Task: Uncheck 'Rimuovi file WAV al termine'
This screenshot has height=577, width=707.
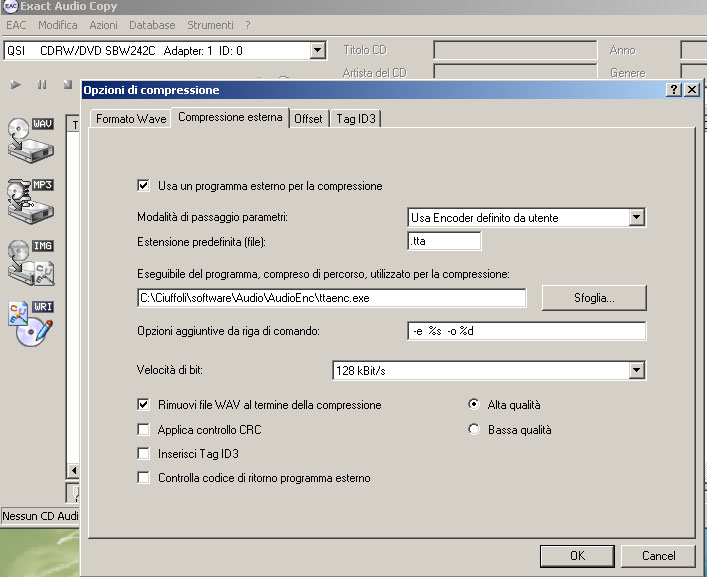Action: click(144, 405)
